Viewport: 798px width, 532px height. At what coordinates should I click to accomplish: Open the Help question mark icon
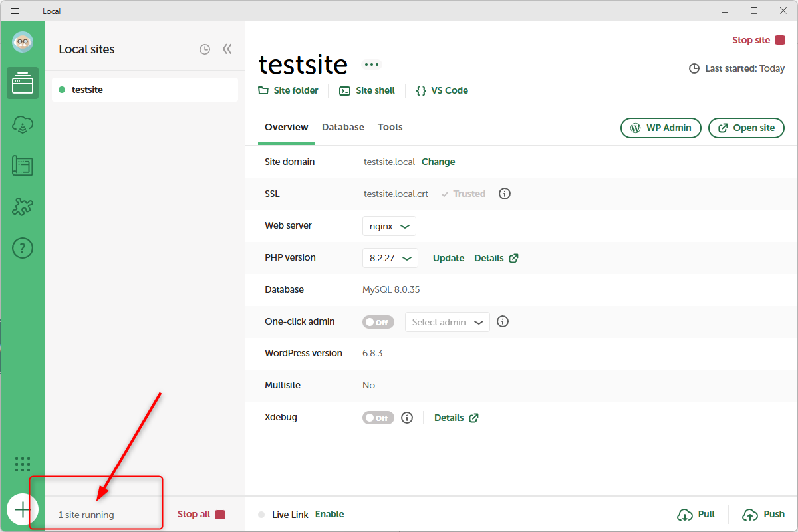pos(23,248)
